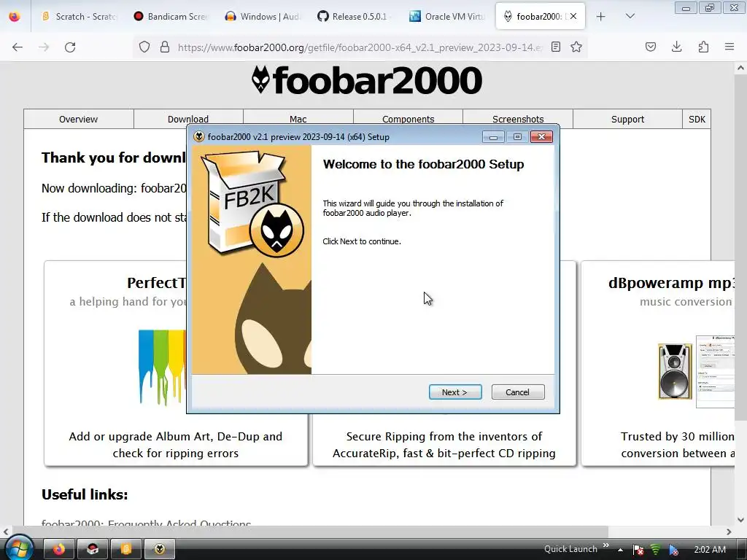Open the Firefox extensions menu
Viewport: 747px width, 560px height.
pos(703,47)
